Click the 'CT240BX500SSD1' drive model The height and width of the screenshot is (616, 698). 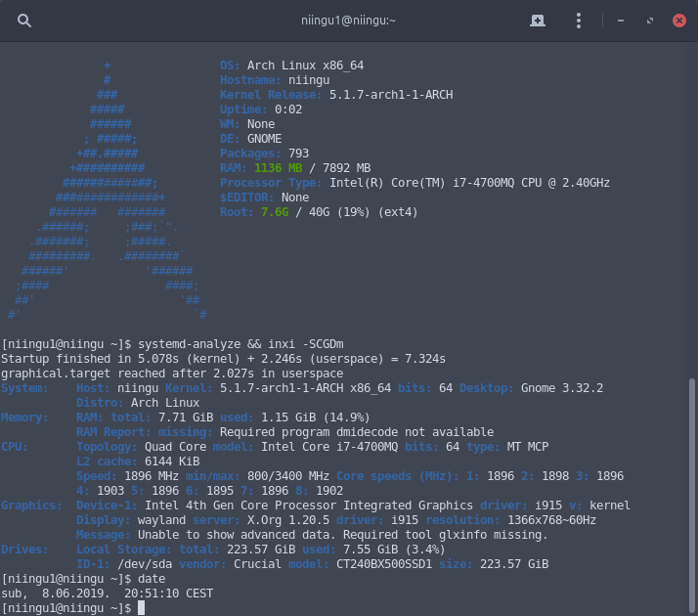[x=384, y=564]
